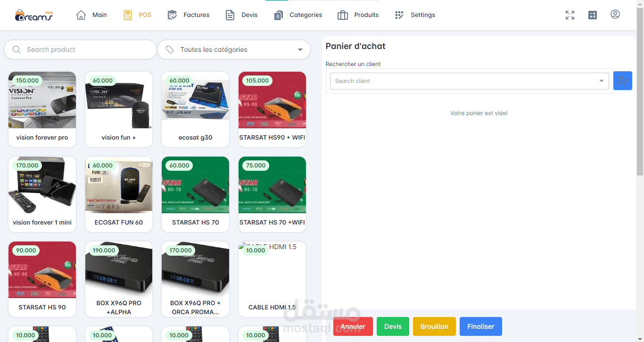Click the Settings sliders icon

click(x=399, y=15)
